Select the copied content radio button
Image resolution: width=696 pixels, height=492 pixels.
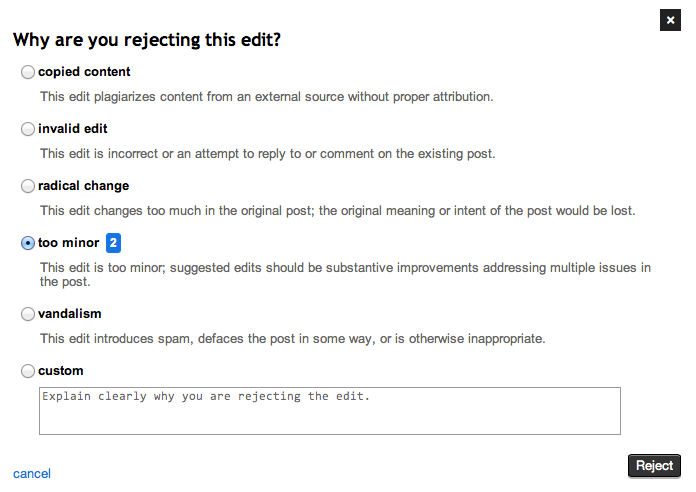click(x=28, y=72)
